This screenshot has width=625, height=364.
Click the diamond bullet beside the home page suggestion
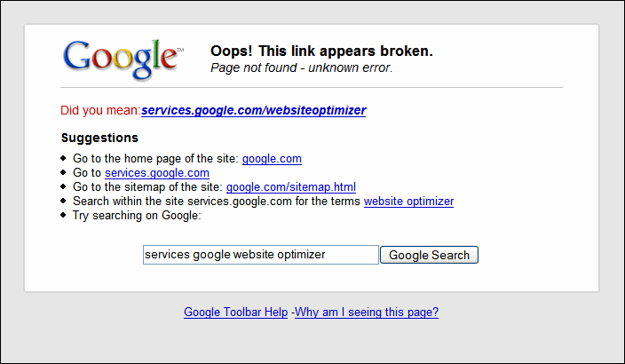coord(64,159)
